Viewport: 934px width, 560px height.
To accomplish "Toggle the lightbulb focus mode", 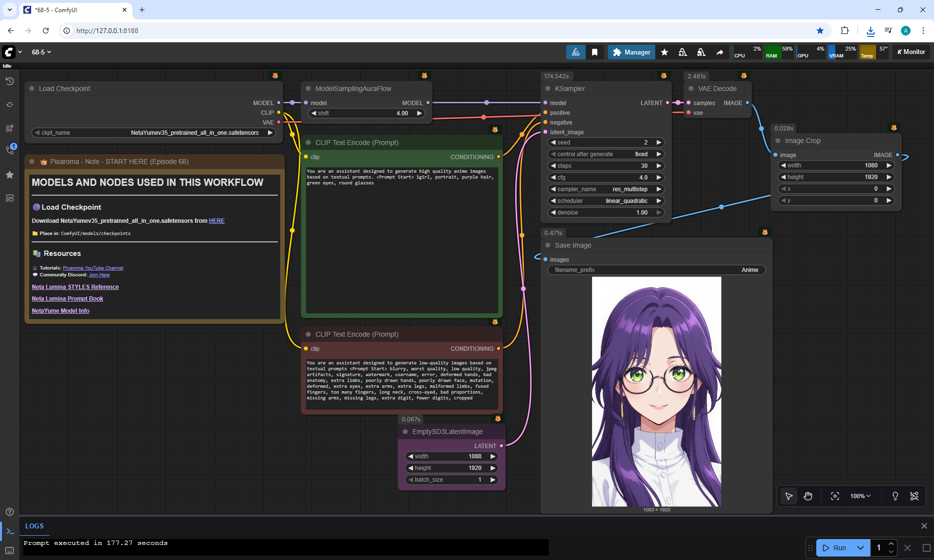I will point(895,496).
